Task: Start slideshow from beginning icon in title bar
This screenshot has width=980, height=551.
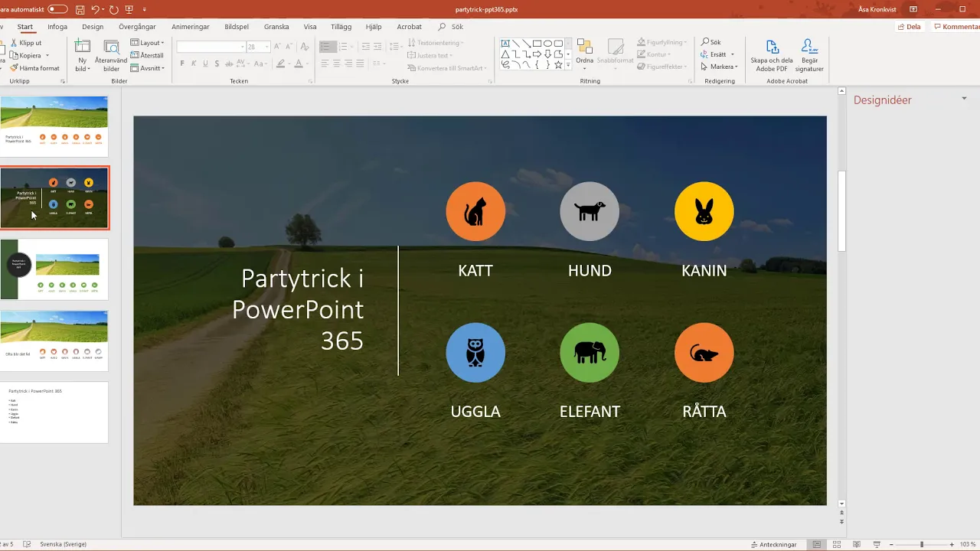Action: coord(130,9)
